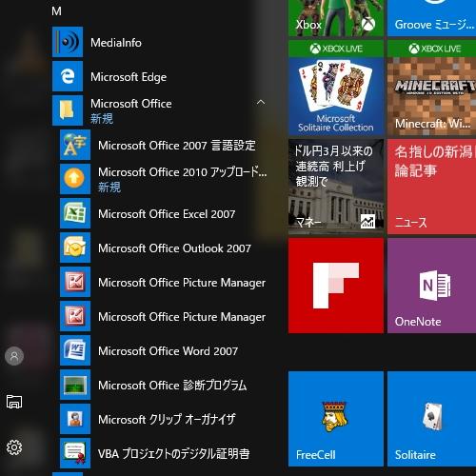Click the Microsoft Office folder name
Screen dimensions: 476x476
tap(131, 104)
